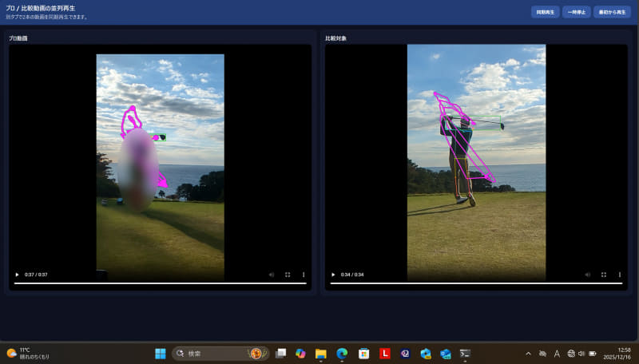Open network settings from system tray

pos(571,354)
